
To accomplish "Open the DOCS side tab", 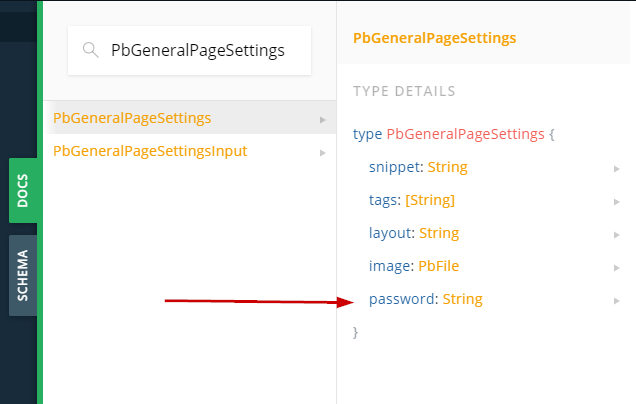I will pyautogui.click(x=23, y=190).
